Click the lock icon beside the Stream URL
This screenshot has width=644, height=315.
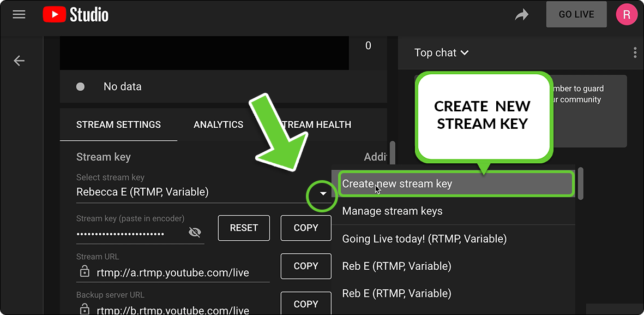pyautogui.click(x=84, y=271)
